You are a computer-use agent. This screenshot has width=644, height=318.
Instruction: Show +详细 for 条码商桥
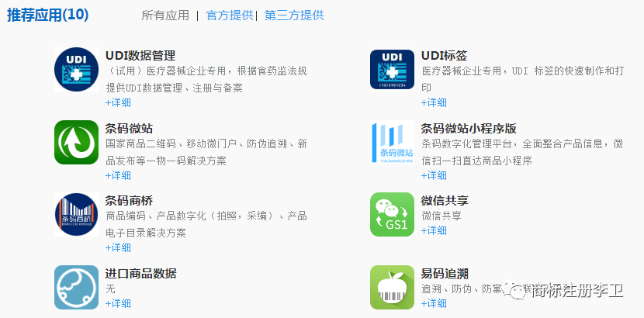[x=118, y=247]
